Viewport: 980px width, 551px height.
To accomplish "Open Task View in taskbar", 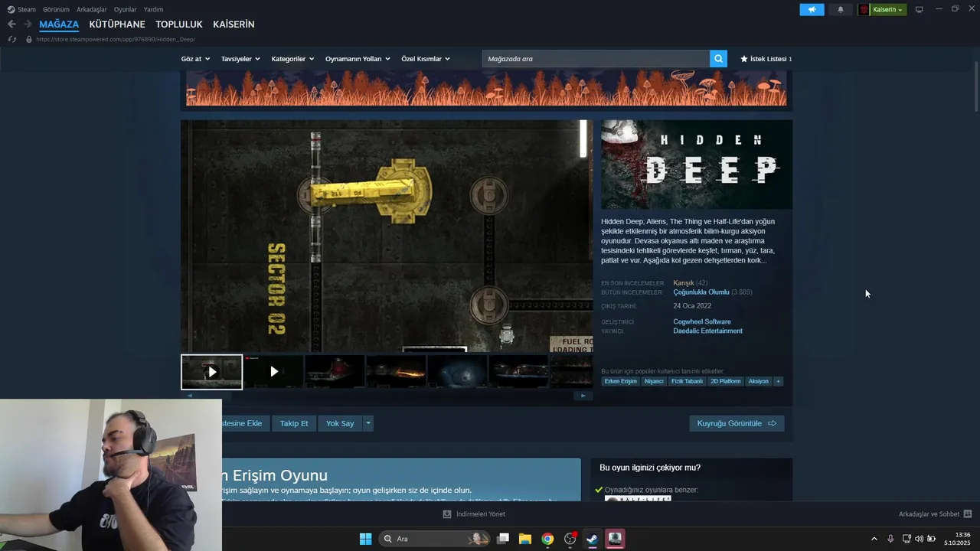I will [503, 539].
